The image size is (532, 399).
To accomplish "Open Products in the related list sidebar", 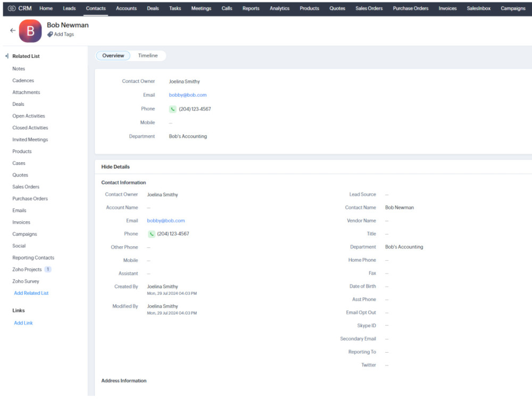I will pos(22,151).
